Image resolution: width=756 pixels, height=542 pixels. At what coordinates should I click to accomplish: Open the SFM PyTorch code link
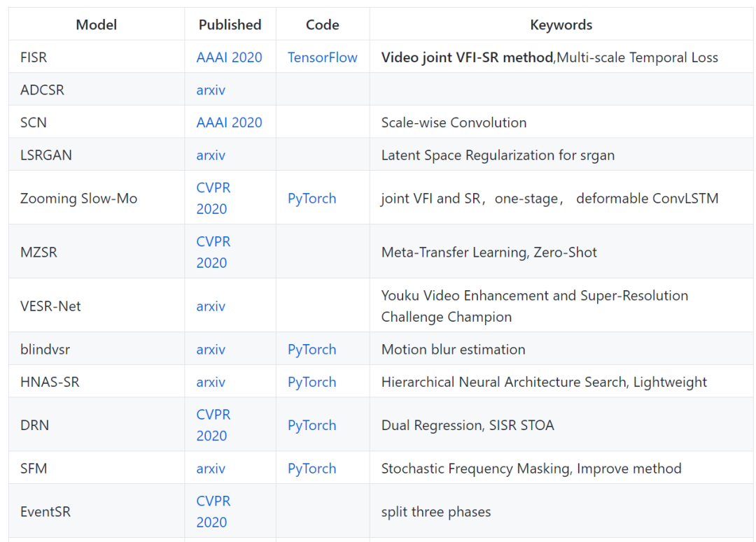pos(311,469)
